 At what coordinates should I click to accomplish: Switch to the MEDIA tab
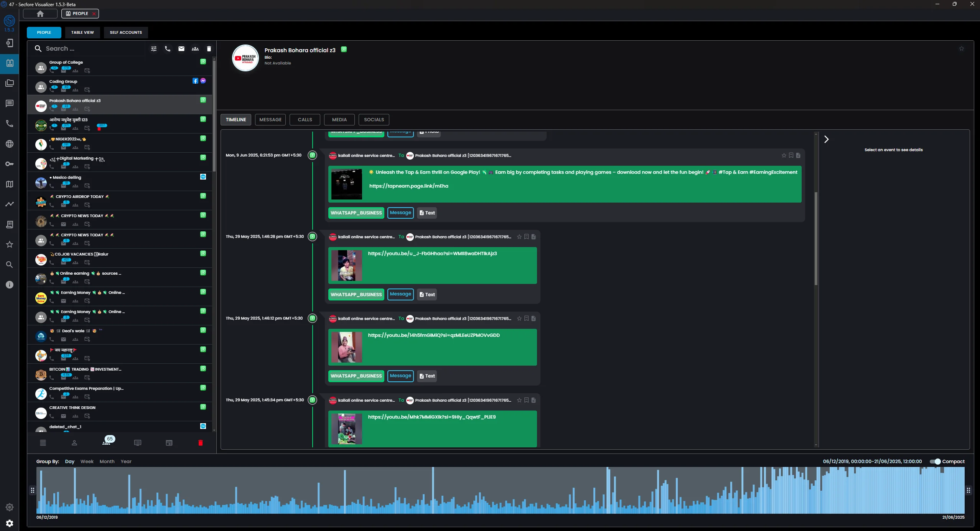click(x=339, y=120)
